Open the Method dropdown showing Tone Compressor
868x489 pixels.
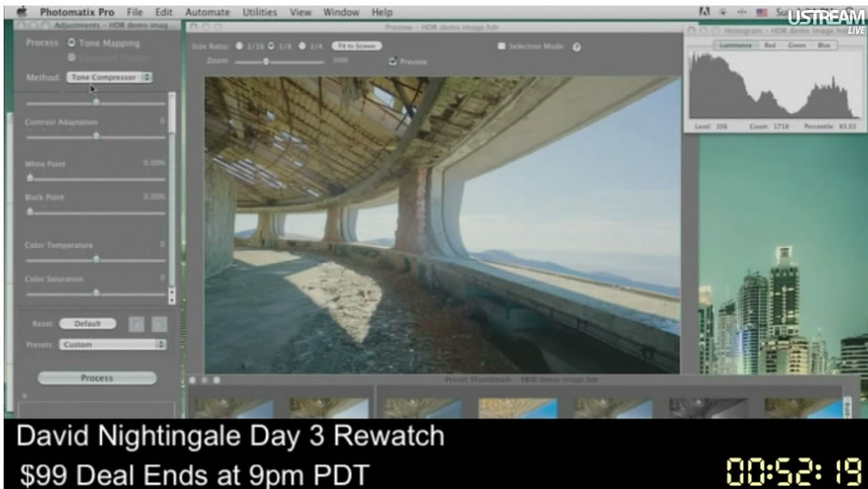(x=109, y=77)
